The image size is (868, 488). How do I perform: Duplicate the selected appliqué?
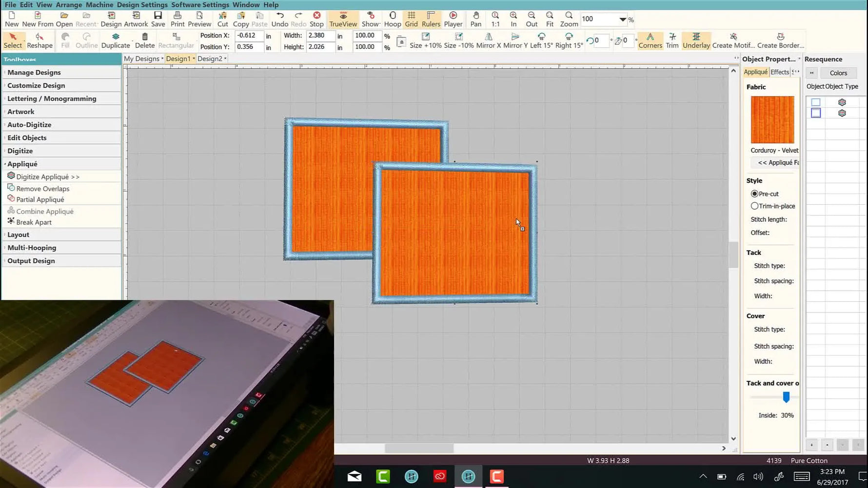click(116, 40)
